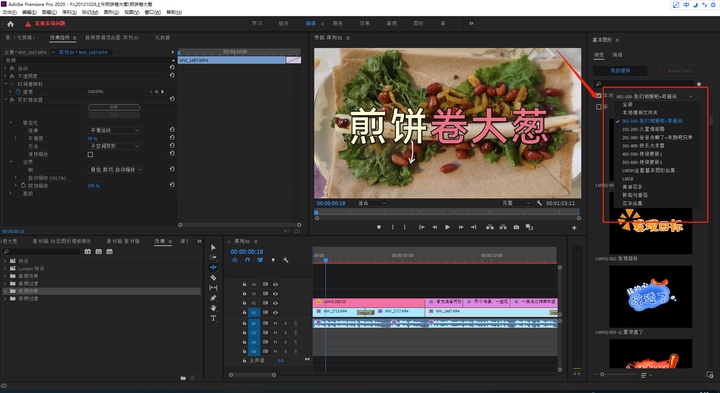Select the Razor tool
This screenshot has height=393, width=720.
tap(213, 277)
